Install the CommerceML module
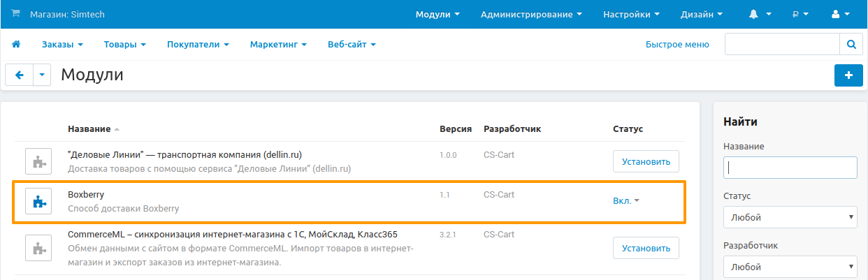868x280 pixels. coord(646,248)
